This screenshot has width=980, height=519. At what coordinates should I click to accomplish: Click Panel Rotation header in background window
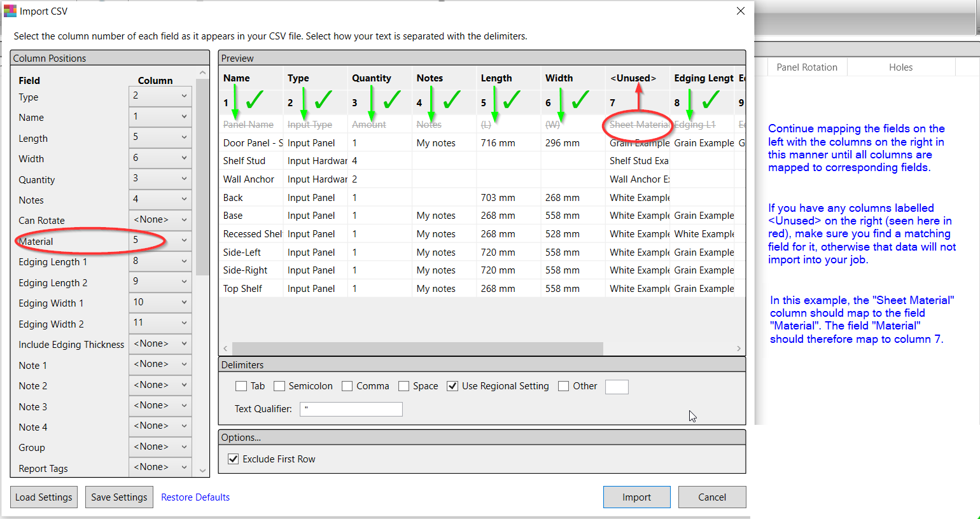[x=807, y=67]
